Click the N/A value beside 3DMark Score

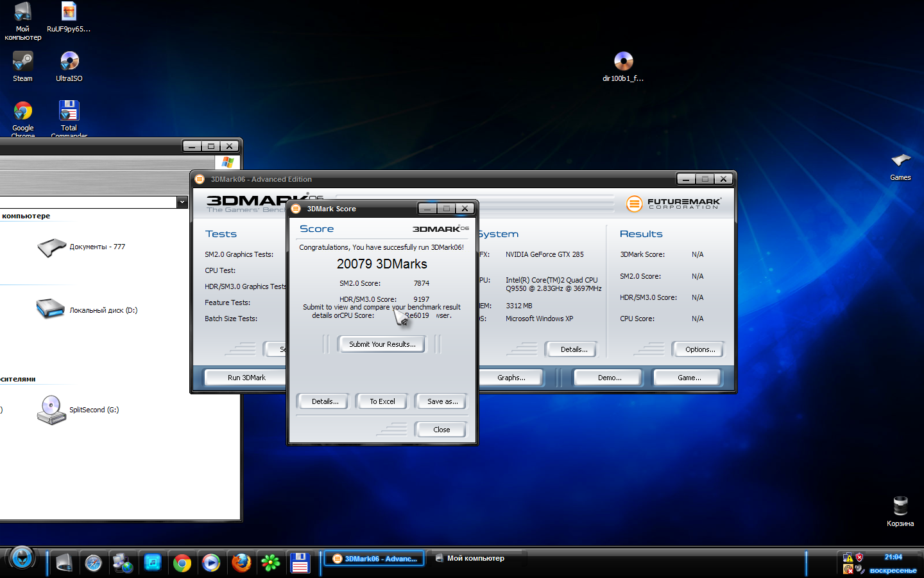[697, 254]
